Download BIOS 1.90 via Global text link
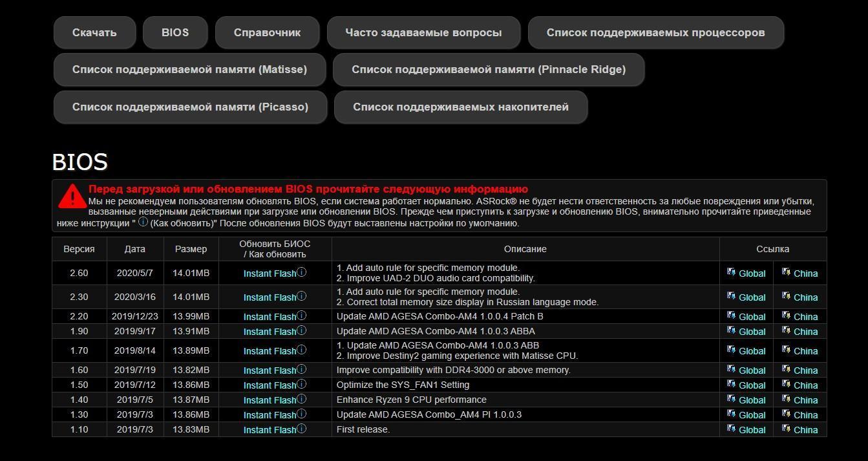This screenshot has height=461, width=868. pos(752,332)
